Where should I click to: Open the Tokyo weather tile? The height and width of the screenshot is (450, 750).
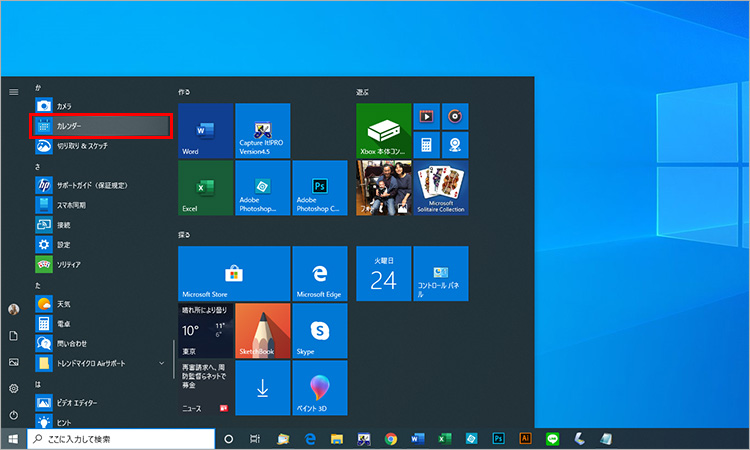coord(205,331)
